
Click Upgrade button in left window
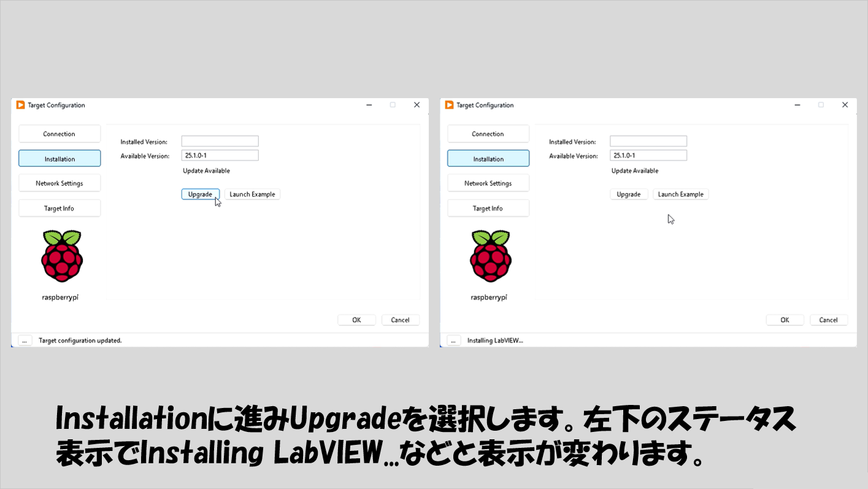tap(200, 194)
